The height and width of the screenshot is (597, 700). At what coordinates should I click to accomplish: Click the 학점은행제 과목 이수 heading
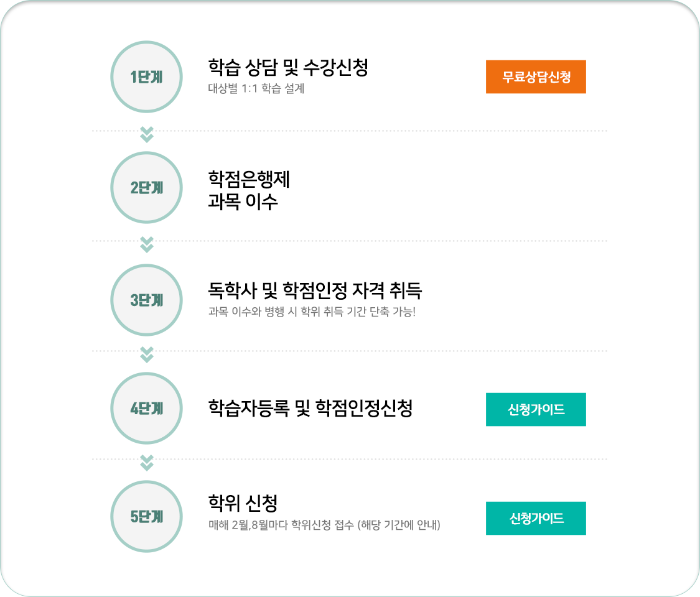click(249, 190)
